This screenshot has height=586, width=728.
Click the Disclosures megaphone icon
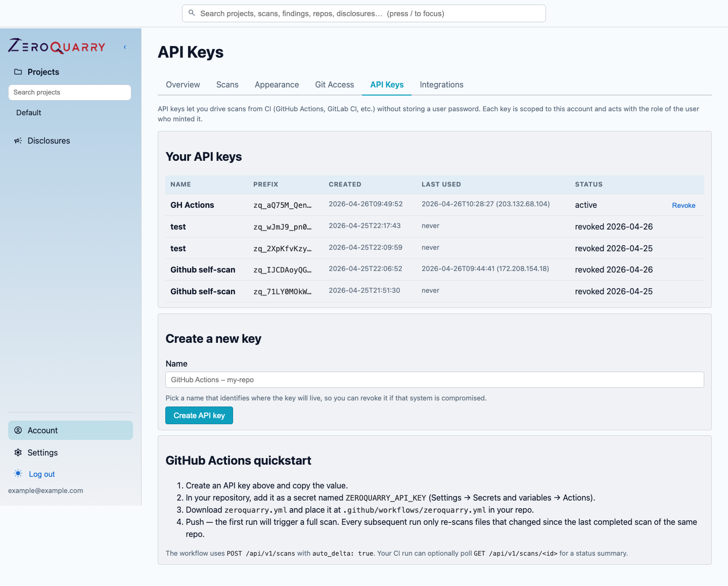click(x=18, y=141)
